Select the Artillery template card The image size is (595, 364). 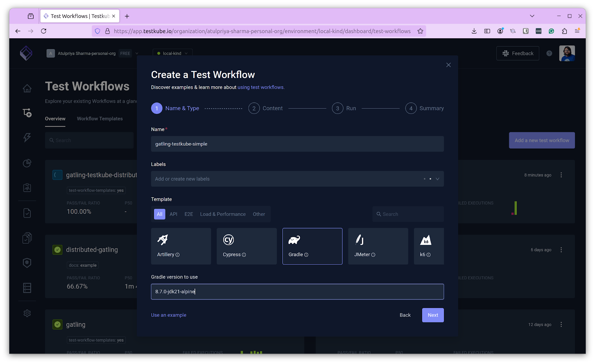(x=181, y=246)
